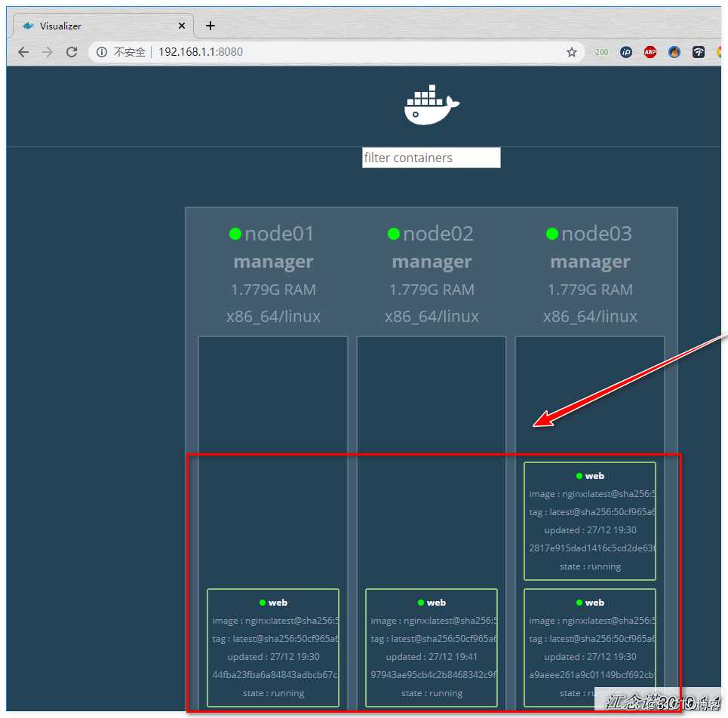Click state : running in 2817e915dad1 container
Image resolution: width=728 pixels, height=718 pixels.
coord(590,566)
